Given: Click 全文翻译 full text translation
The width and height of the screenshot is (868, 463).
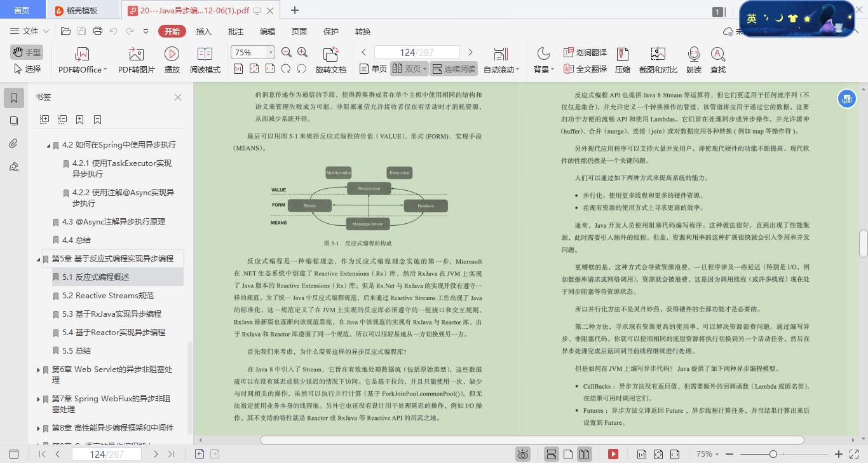Looking at the screenshot, I should pos(585,69).
